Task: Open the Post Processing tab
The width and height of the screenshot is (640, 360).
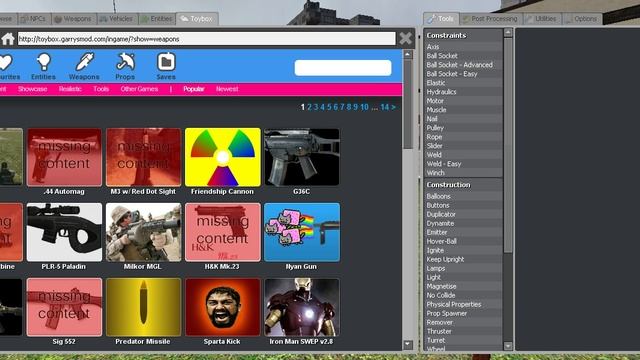Action: coord(491,19)
